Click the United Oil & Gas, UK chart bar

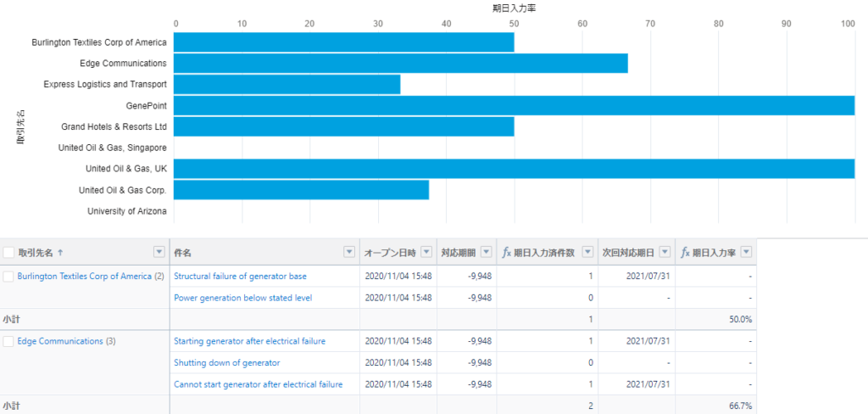515,169
